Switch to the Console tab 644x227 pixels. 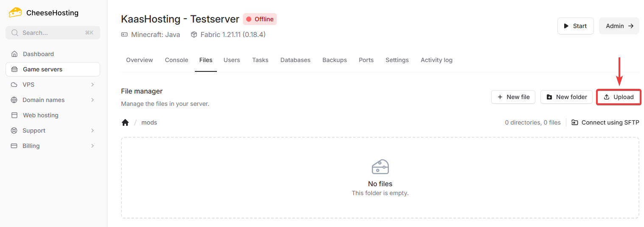(176, 60)
